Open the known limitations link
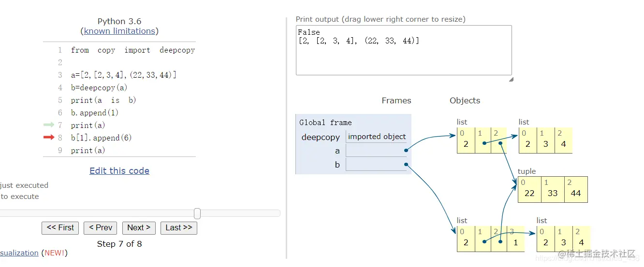 tap(119, 31)
